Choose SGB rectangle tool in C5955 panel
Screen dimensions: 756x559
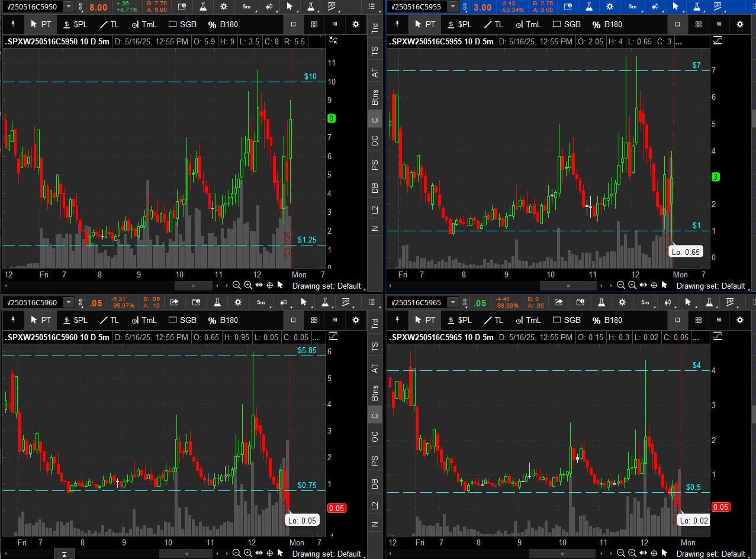(x=567, y=24)
